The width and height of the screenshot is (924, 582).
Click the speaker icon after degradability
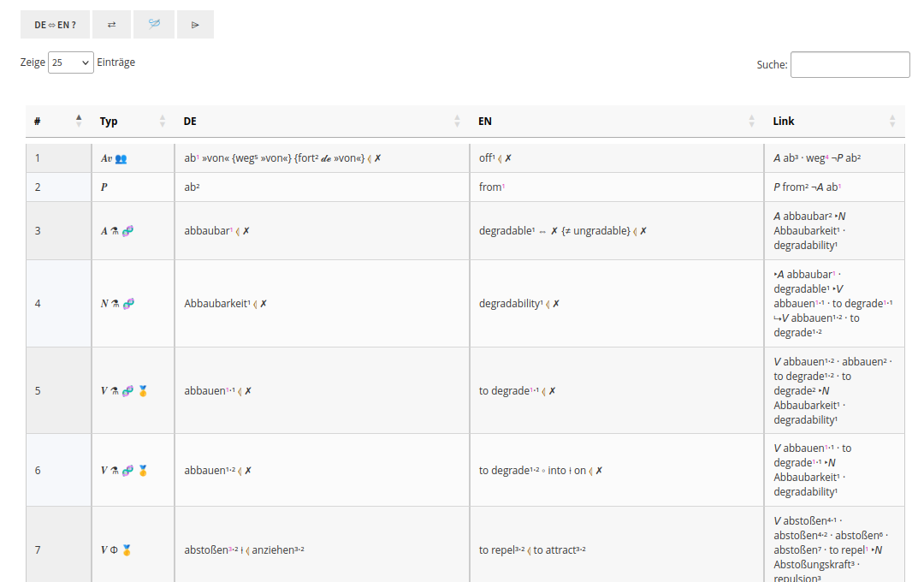click(x=548, y=304)
